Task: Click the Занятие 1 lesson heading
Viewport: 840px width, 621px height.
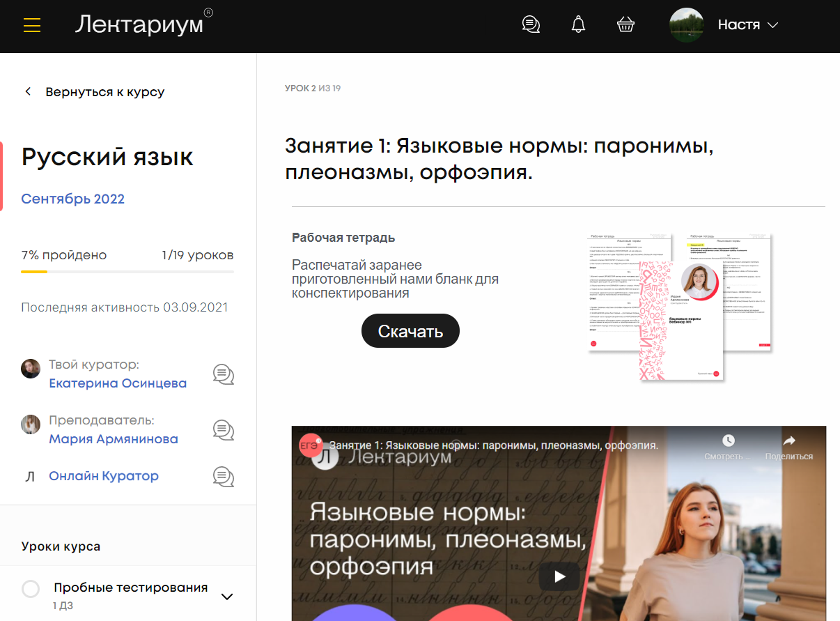Action: (x=500, y=160)
